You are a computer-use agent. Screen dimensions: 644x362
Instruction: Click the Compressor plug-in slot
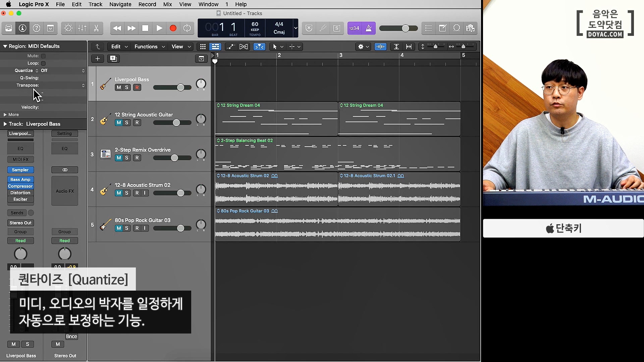[x=20, y=186]
